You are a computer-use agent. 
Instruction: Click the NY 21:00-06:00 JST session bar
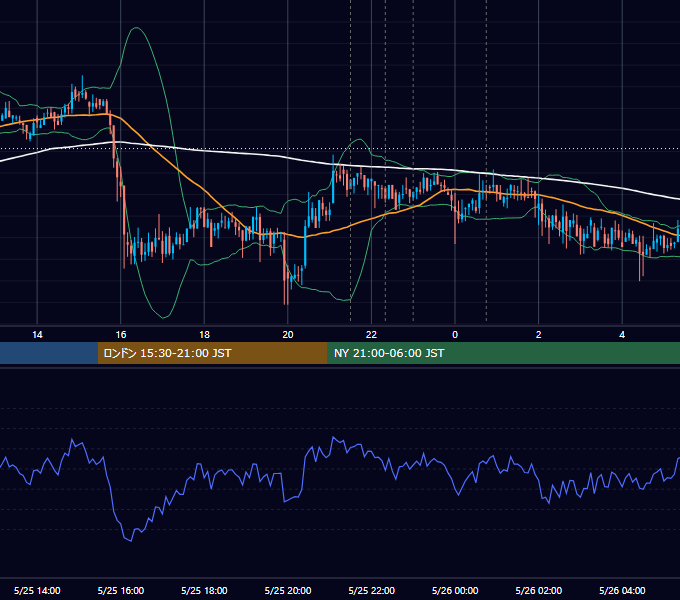(x=503, y=353)
